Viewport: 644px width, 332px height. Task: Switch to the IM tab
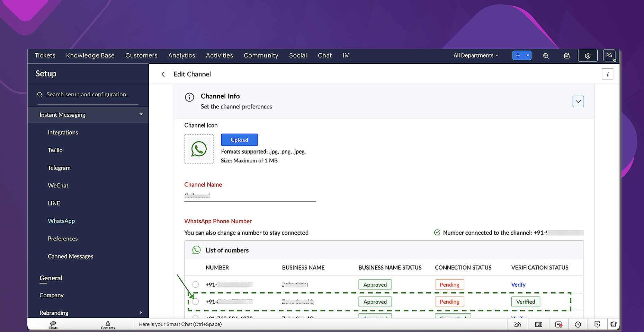pyautogui.click(x=346, y=55)
